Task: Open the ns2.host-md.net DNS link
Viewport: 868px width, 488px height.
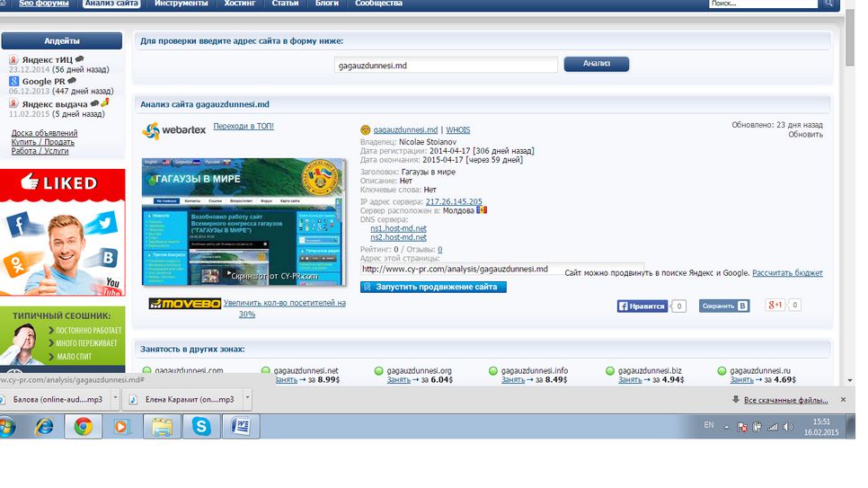Action: pyautogui.click(x=399, y=237)
